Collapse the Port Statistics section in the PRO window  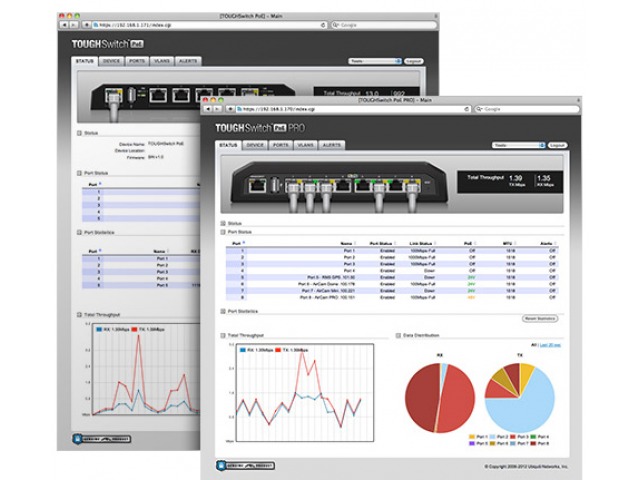[x=223, y=311]
